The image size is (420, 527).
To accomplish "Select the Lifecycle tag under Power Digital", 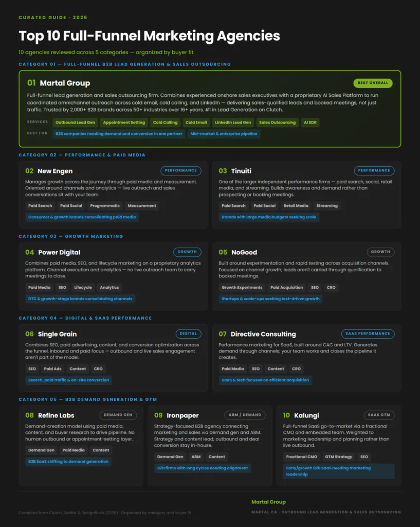I will 83,287.
